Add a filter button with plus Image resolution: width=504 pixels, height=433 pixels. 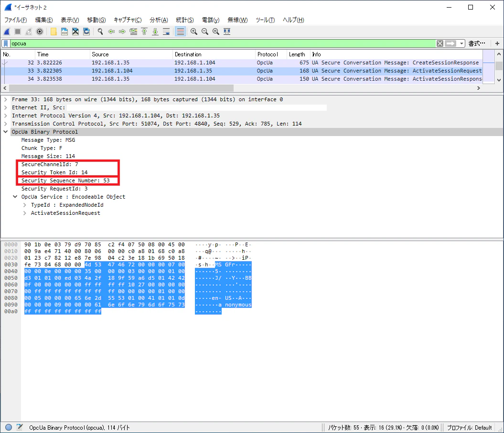click(x=497, y=43)
